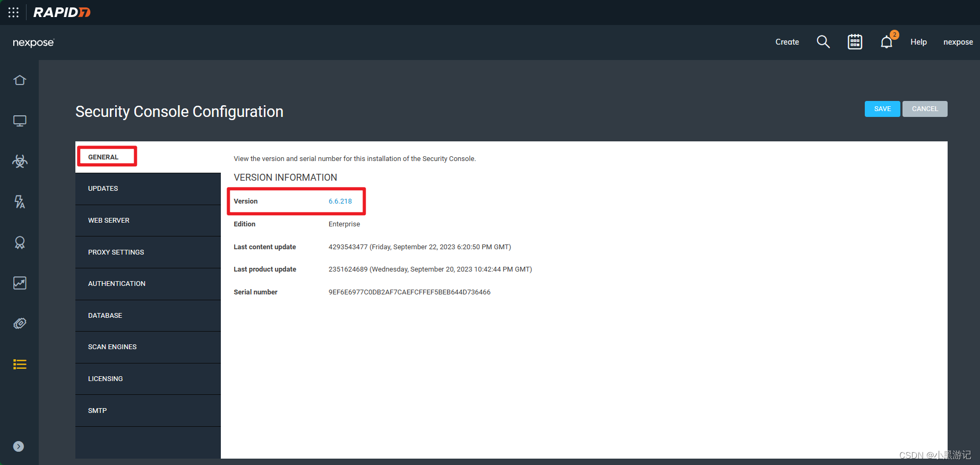Save the console configuration
980x465 pixels.
point(882,109)
